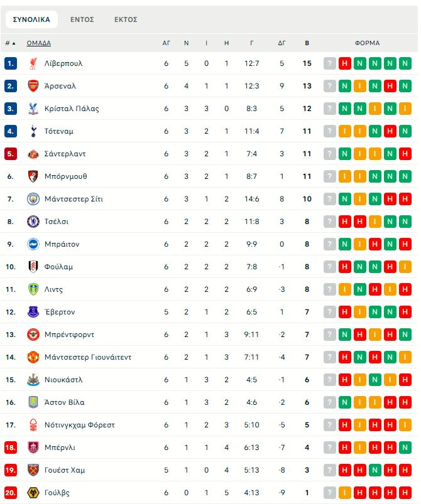The image size is (421, 504).
Task: Sort standings by the B points header
Action: (307, 43)
